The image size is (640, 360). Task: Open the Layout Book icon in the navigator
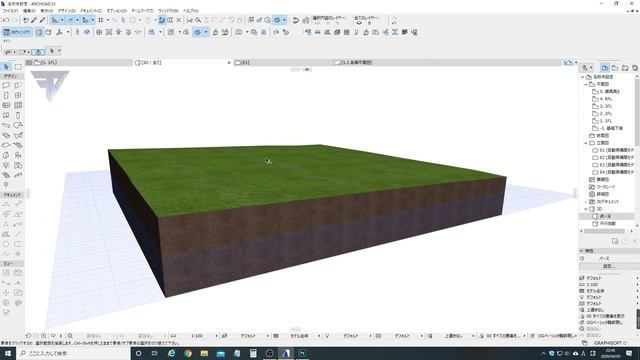pos(625,68)
